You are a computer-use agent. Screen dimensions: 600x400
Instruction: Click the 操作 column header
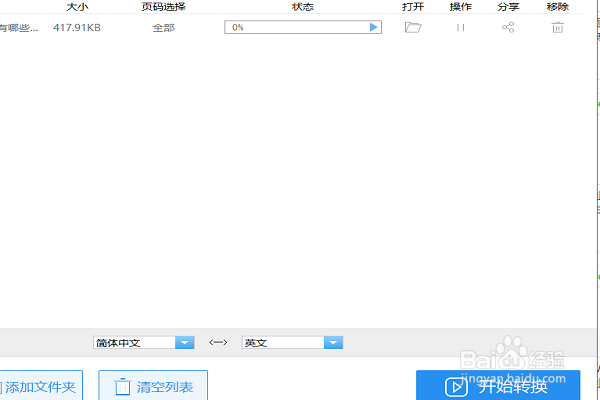(x=460, y=7)
